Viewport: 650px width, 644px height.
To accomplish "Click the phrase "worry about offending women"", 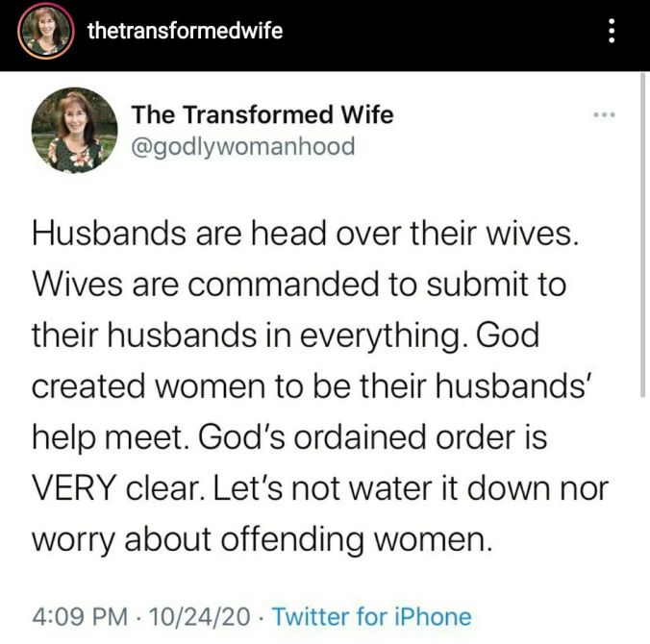I will click(262, 539).
